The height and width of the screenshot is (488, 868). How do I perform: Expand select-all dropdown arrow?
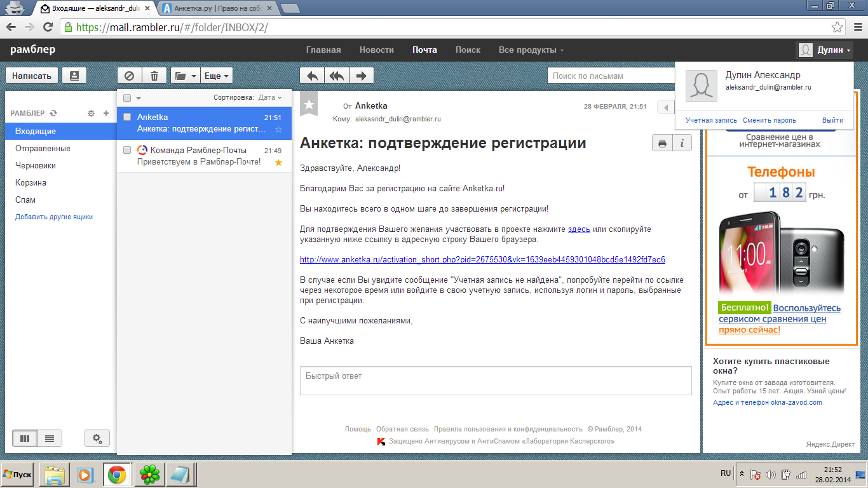point(139,98)
